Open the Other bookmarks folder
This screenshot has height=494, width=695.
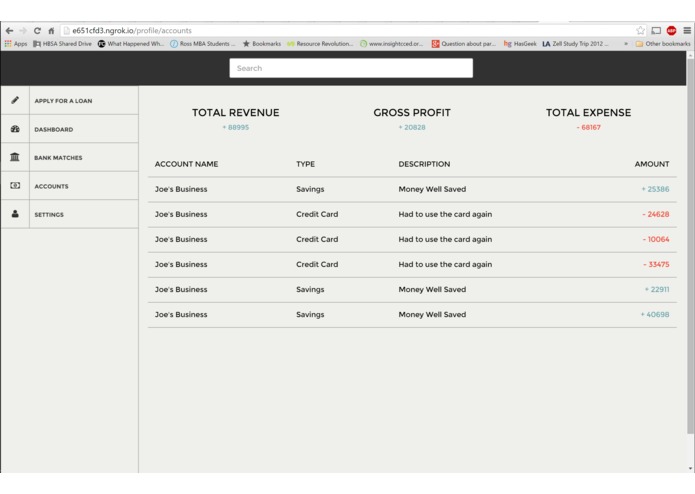[x=663, y=43]
